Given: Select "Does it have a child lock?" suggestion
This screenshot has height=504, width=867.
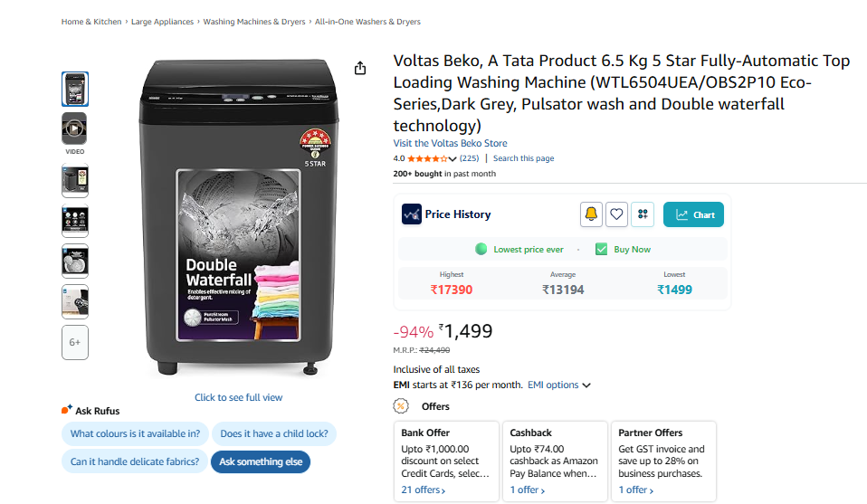Looking at the screenshot, I should point(274,433).
